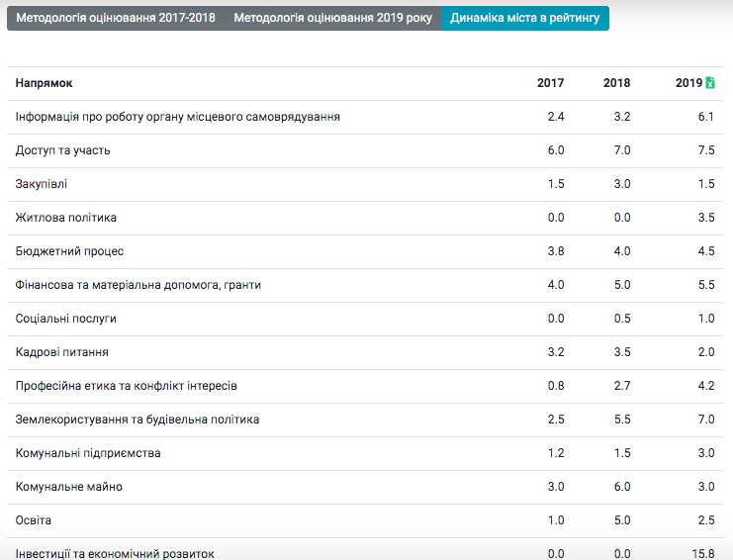Viewport: 733px width, 560px height.
Task: Select the Соціальні послуги row label
Action: click(66, 319)
